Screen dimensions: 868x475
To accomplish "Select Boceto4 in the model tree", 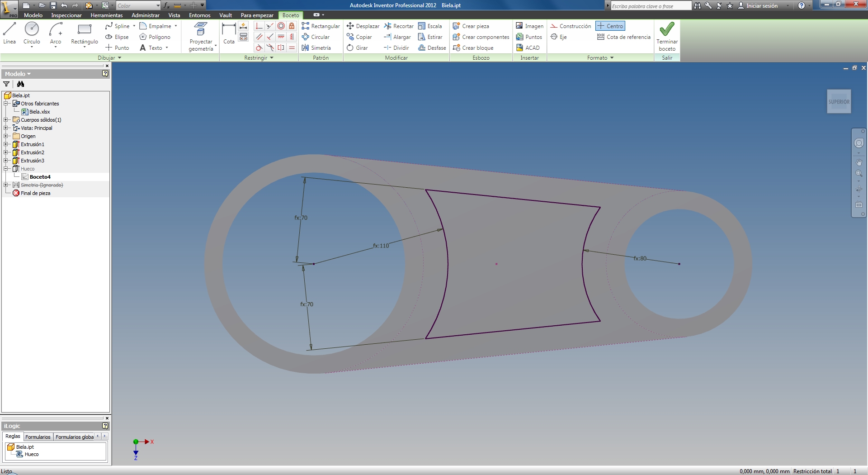I will pos(40,177).
